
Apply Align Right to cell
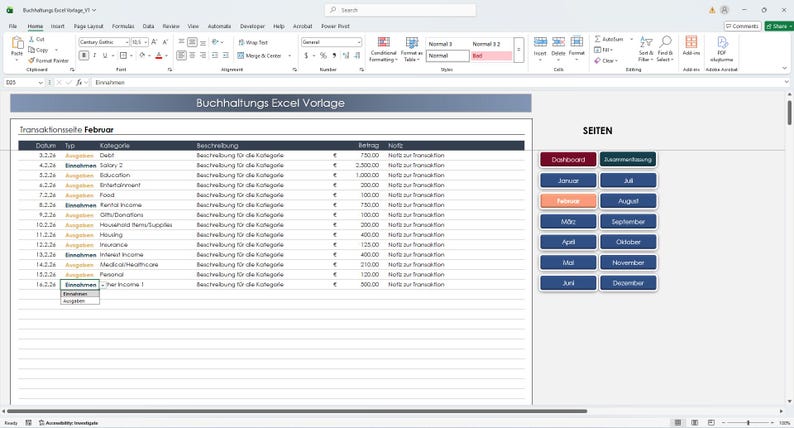point(203,55)
